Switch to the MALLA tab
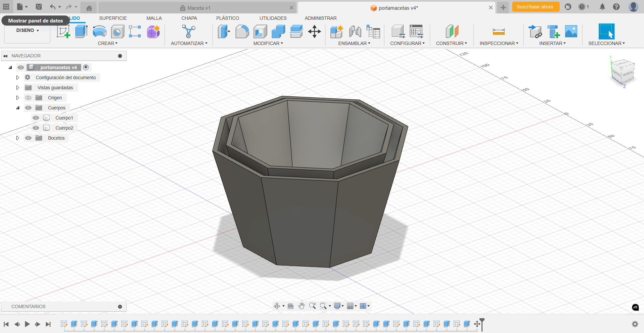This screenshot has height=333, width=644. tap(154, 18)
